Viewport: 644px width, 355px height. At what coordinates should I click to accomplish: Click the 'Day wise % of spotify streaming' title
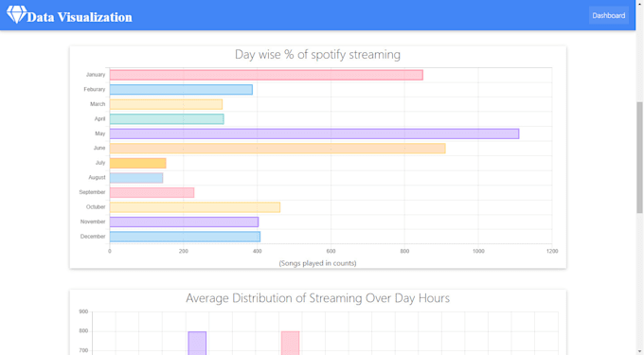click(317, 55)
